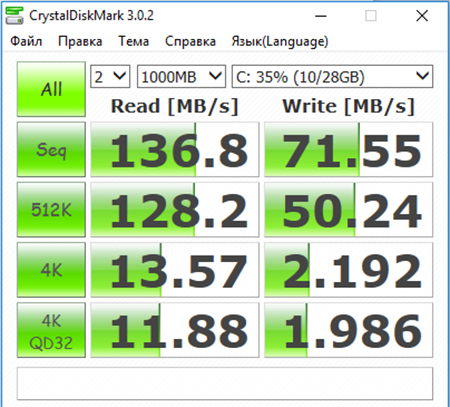
Task: Open the Язык(Language) menu
Action: coord(280,41)
